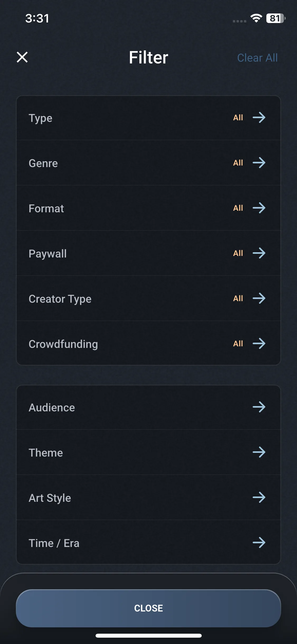Tap the Crowdfunding row arrow icon
Viewport: 297px width, 644px height.
point(259,344)
